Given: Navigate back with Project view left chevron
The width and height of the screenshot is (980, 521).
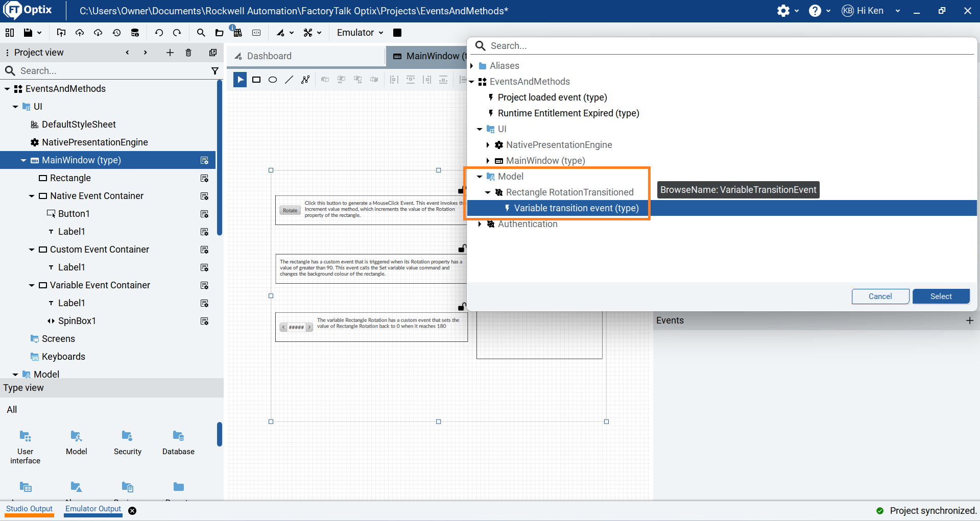Looking at the screenshot, I should coord(127,53).
